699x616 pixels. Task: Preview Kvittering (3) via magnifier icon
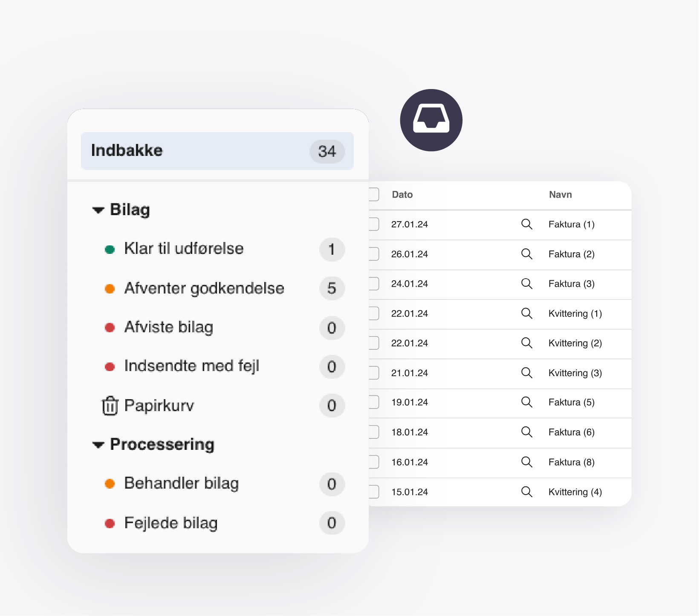point(527,373)
